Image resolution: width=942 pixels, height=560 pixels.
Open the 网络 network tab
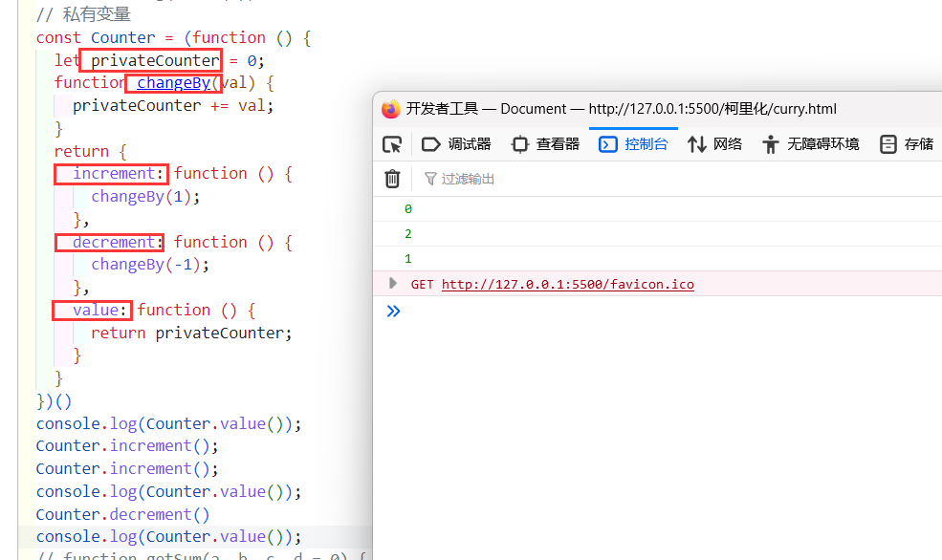click(x=715, y=144)
